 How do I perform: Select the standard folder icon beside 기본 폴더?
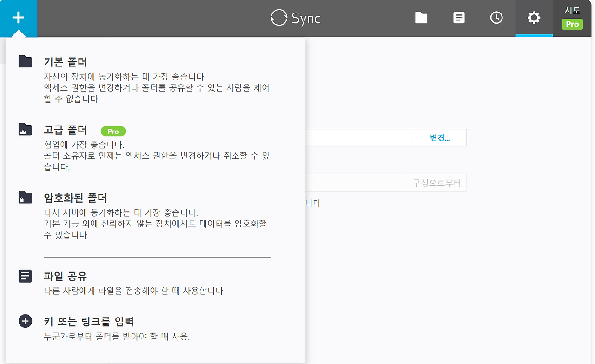(x=25, y=61)
